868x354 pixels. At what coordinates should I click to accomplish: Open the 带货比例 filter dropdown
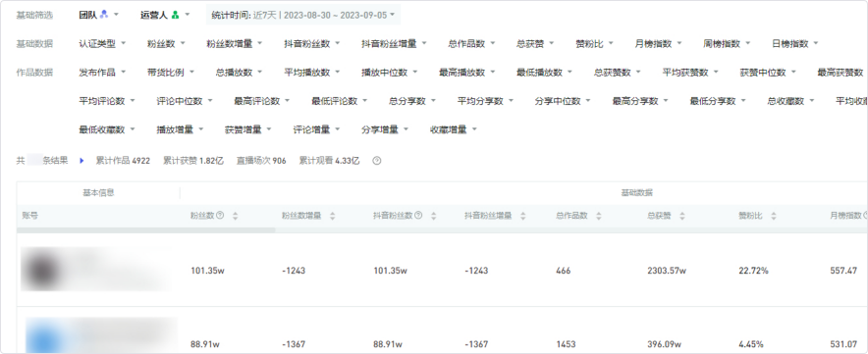tap(171, 73)
